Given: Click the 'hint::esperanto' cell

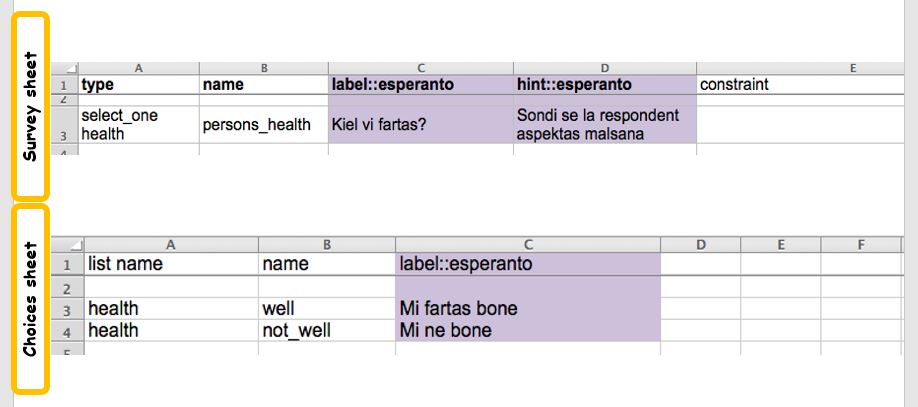Looking at the screenshot, I should point(604,85).
